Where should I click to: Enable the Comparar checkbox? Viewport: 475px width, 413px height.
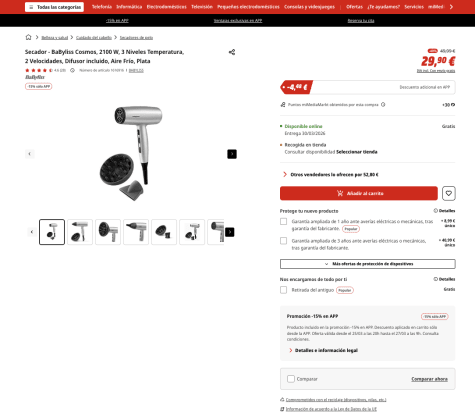[291, 379]
